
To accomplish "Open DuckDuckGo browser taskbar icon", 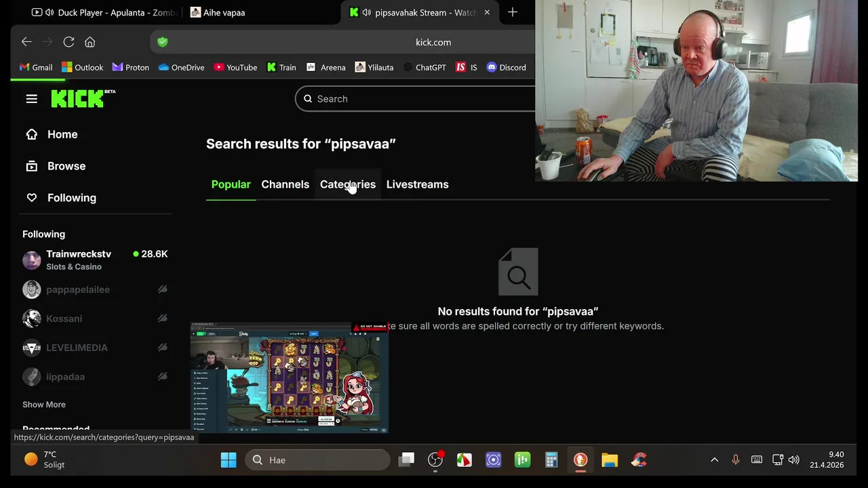I will tap(580, 460).
